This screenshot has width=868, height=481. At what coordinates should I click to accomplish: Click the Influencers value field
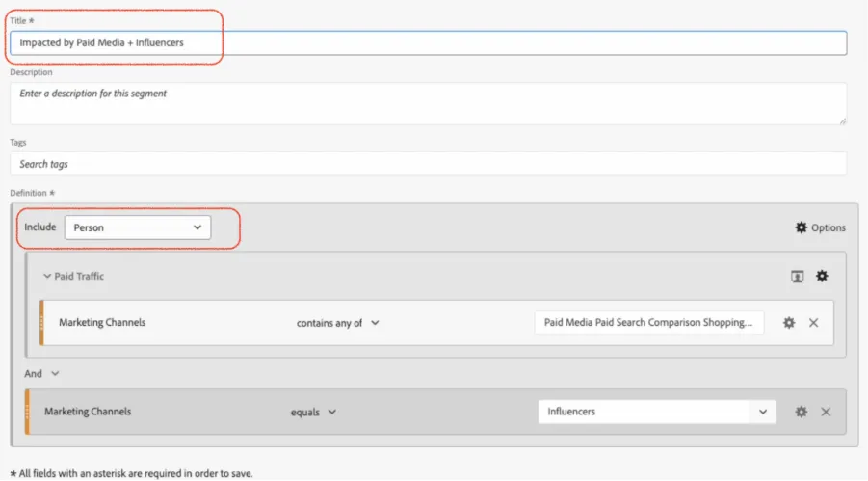[x=644, y=412]
